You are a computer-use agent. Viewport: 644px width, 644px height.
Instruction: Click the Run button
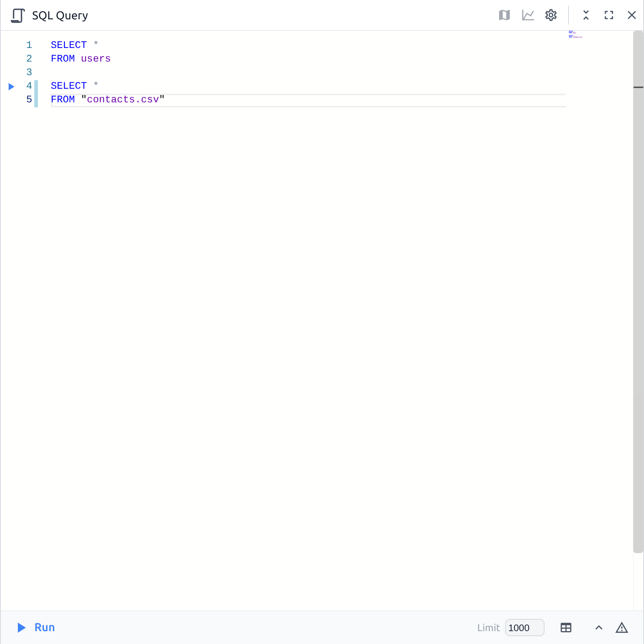(36, 628)
